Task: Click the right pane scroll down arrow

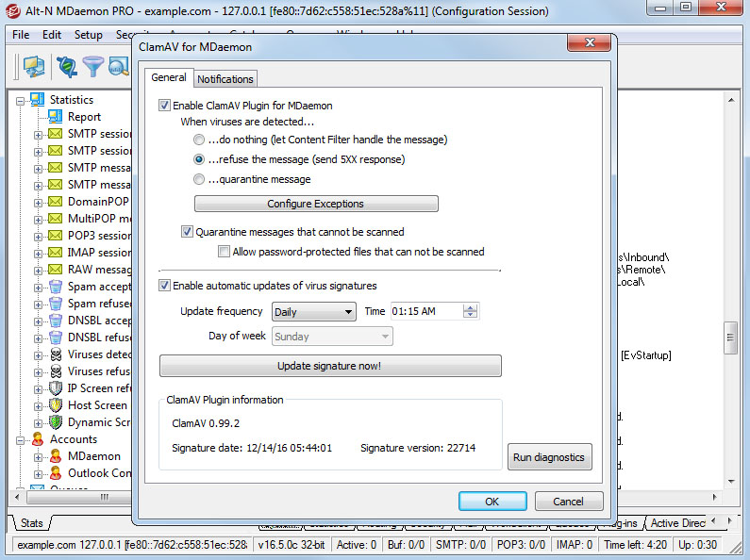Action: click(731, 481)
